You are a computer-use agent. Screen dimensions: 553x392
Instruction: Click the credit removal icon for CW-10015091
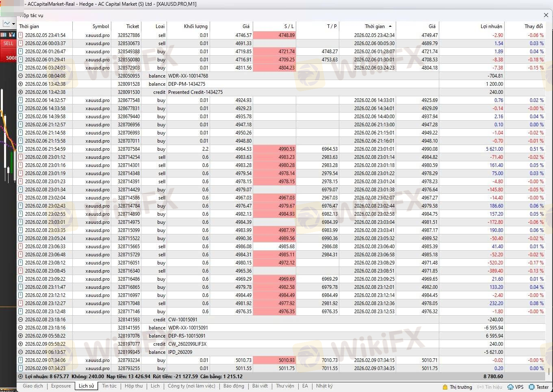pos(21,320)
